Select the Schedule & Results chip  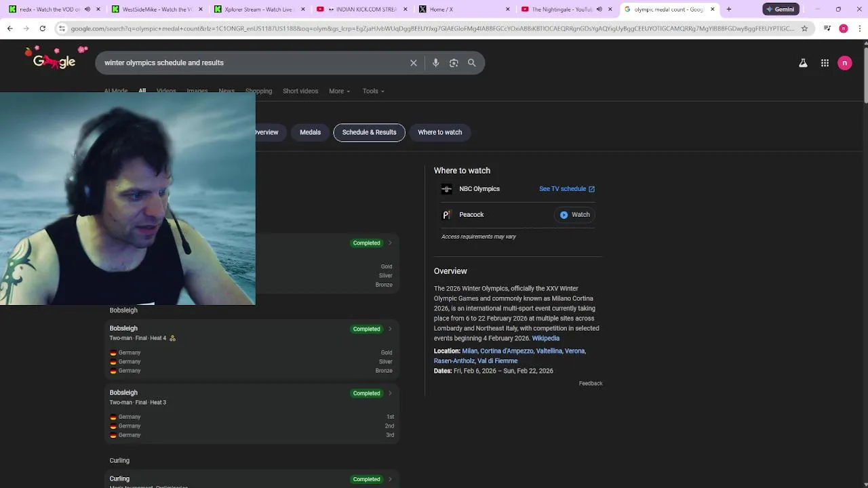click(369, 132)
